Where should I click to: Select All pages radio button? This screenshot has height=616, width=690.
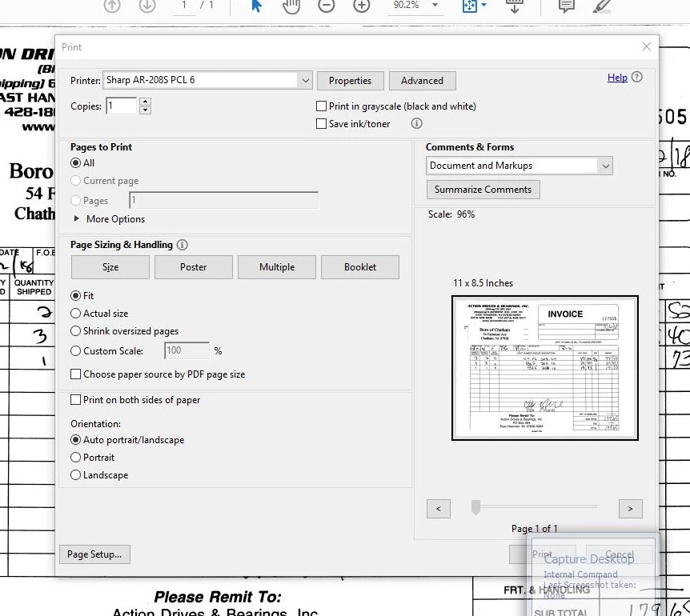pyautogui.click(x=76, y=163)
